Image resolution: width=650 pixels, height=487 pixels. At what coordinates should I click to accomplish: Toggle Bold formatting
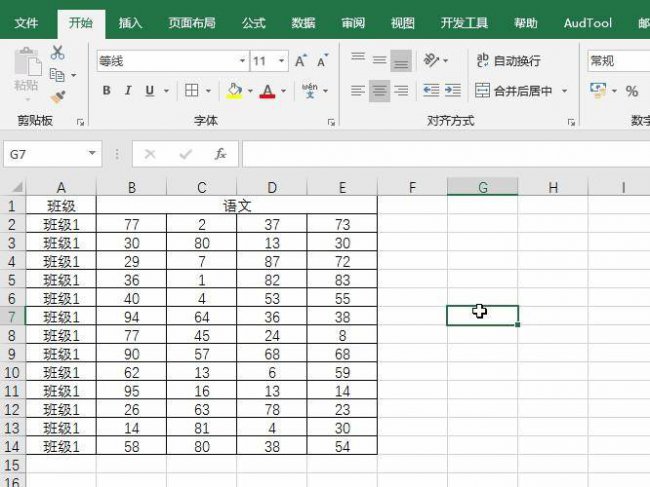pos(107,90)
